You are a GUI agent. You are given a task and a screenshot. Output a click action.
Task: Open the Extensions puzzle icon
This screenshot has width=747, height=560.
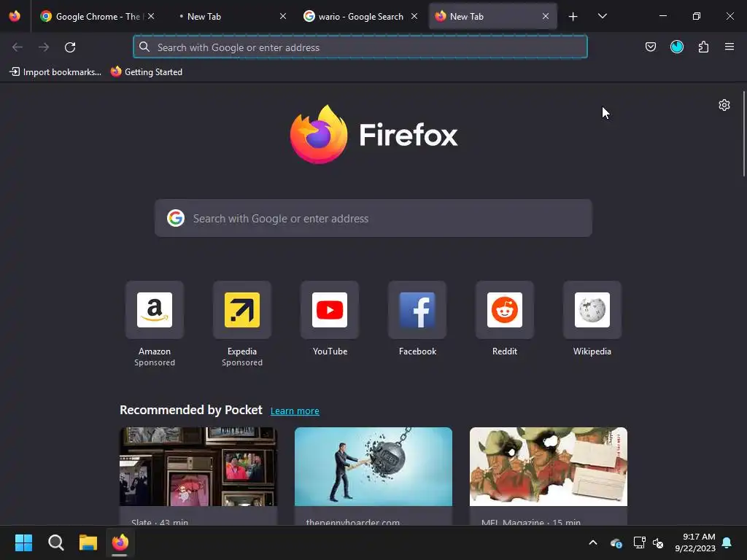(703, 47)
